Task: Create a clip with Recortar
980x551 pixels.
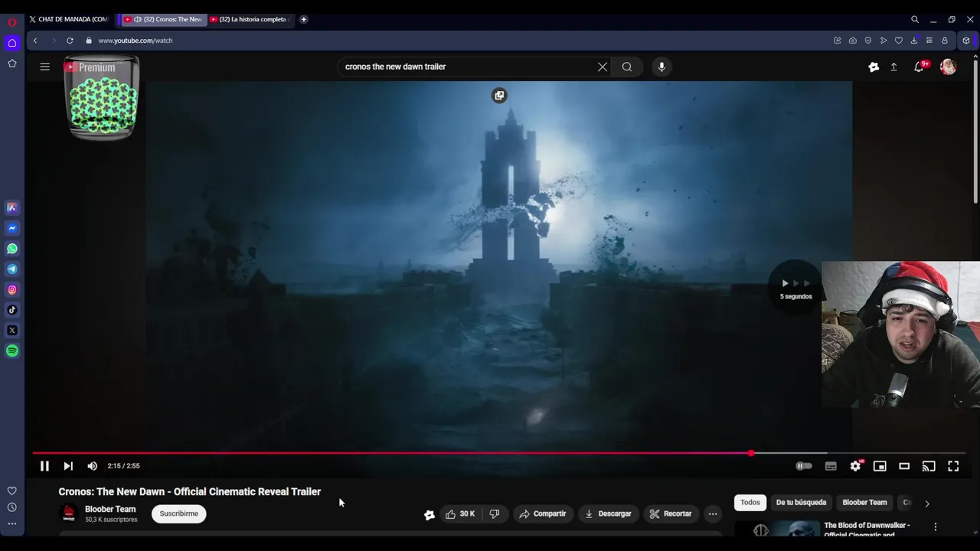Action: pyautogui.click(x=671, y=514)
